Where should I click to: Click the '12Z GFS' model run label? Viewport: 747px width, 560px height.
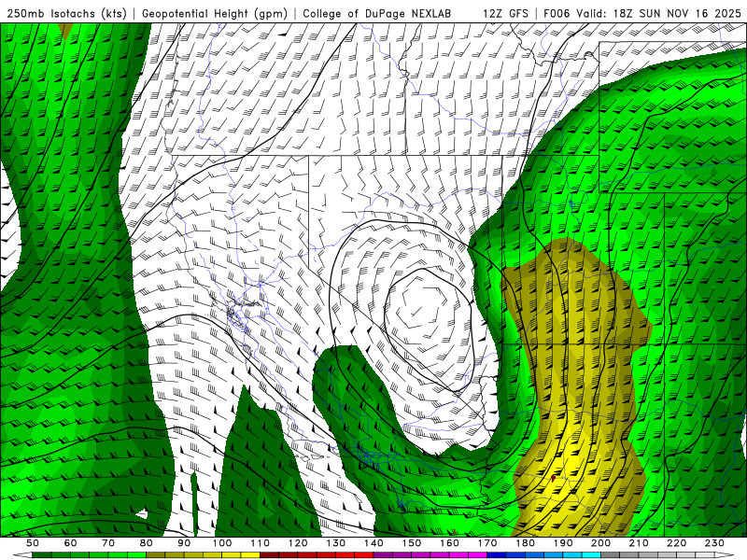click(505, 14)
